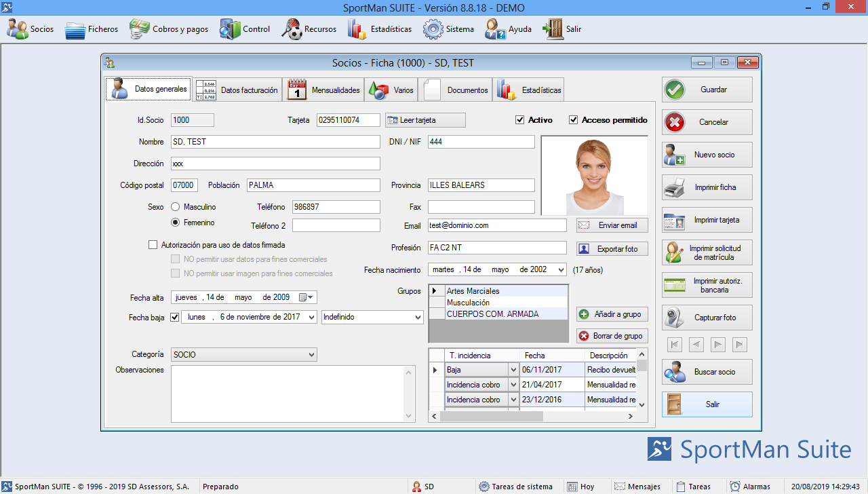Select the Masculino radio button
868x494 pixels.
(x=175, y=207)
